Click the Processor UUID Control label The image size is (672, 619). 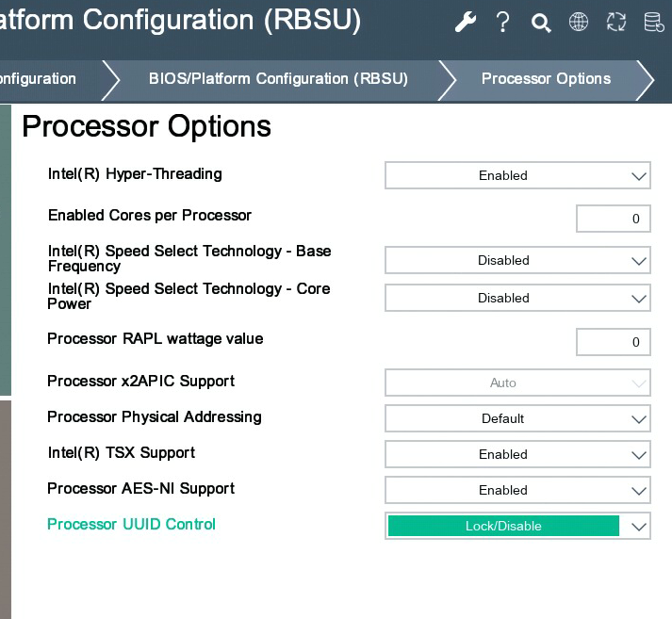point(131,525)
